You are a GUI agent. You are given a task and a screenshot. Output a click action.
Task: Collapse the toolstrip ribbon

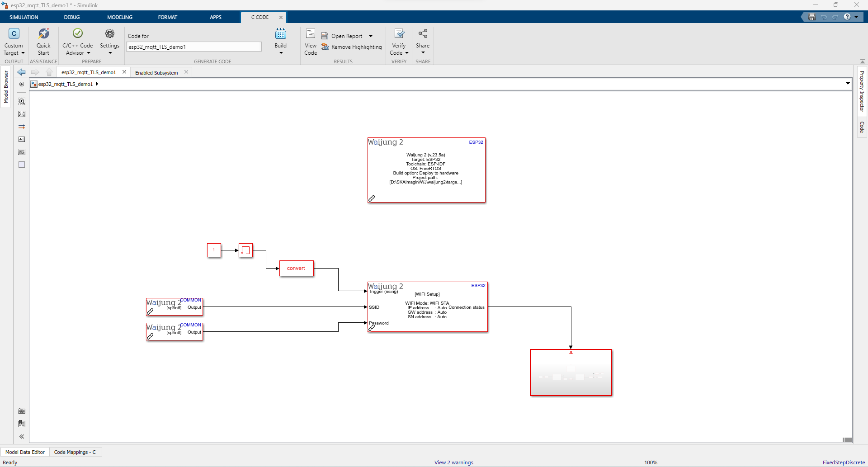(x=863, y=61)
